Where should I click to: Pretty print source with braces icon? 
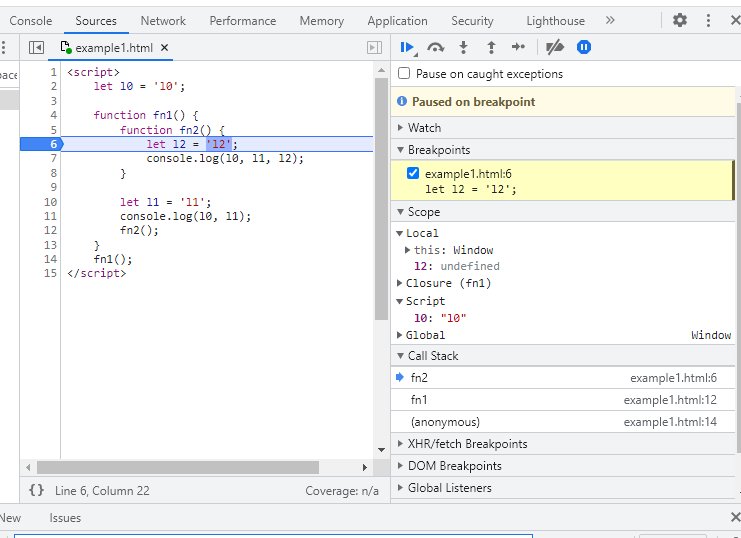[36, 490]
